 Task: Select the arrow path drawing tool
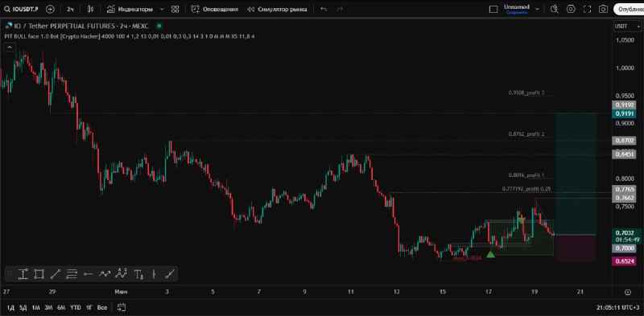click(x=105, y=274)
